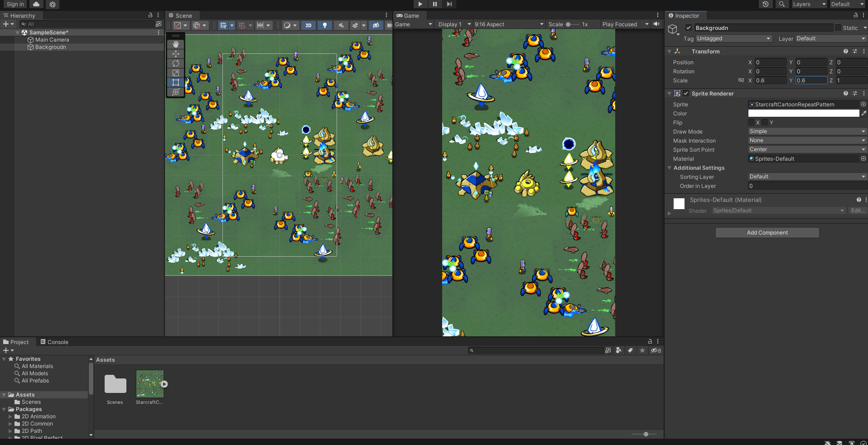
Task: Open the Draw Mode Simple dropdown
Action: [x=807, y=131]
